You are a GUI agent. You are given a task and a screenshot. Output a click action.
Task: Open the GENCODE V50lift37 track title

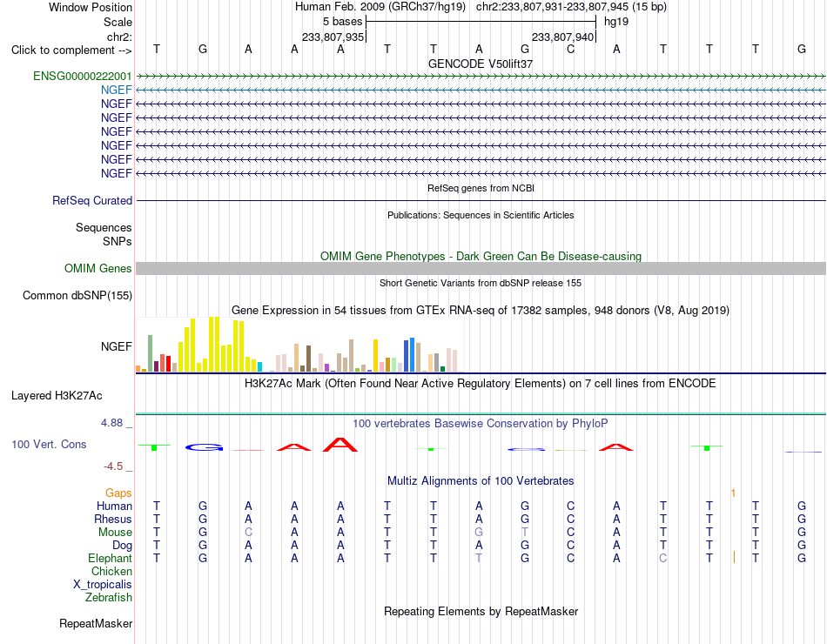(x=481, y=64)
